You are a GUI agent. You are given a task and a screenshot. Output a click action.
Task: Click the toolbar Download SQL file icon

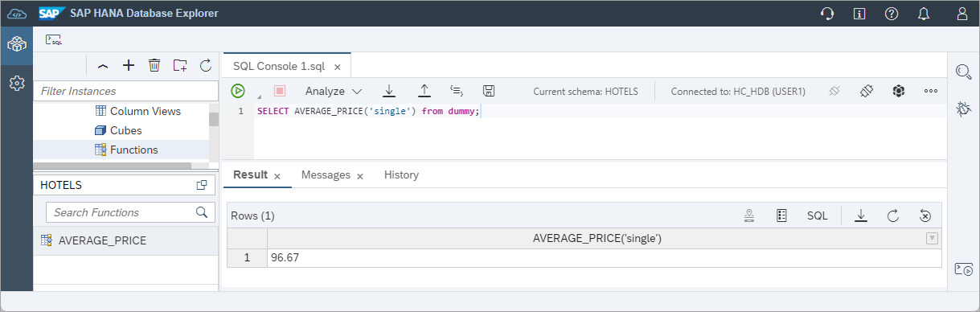[389, 91]
